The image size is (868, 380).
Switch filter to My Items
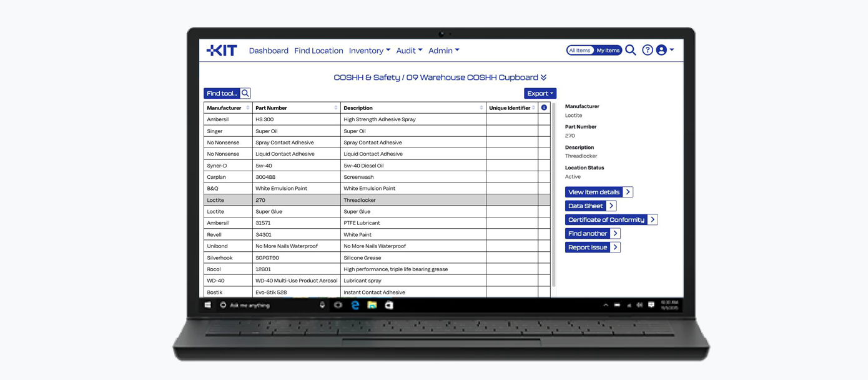(x=608, y=50)
